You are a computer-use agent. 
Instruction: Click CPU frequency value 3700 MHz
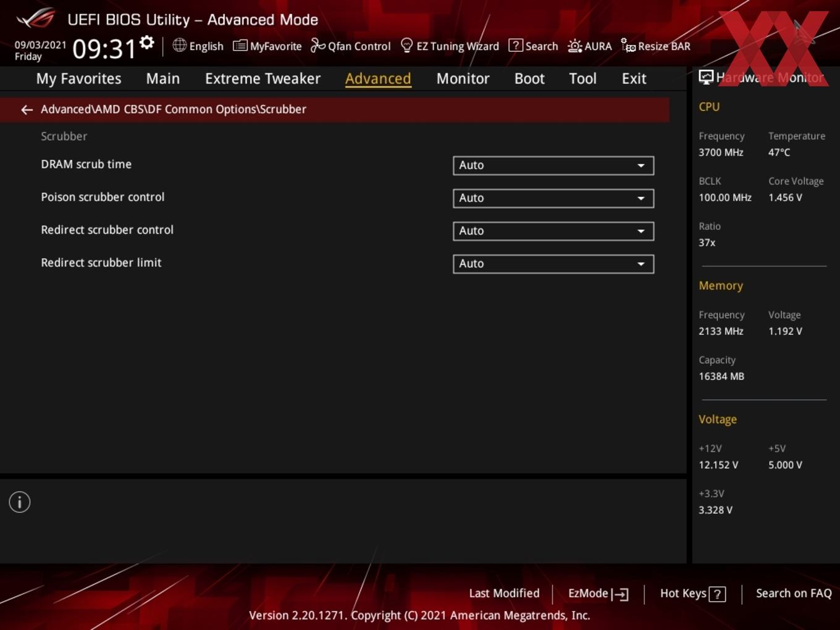(x=721, y=152)
